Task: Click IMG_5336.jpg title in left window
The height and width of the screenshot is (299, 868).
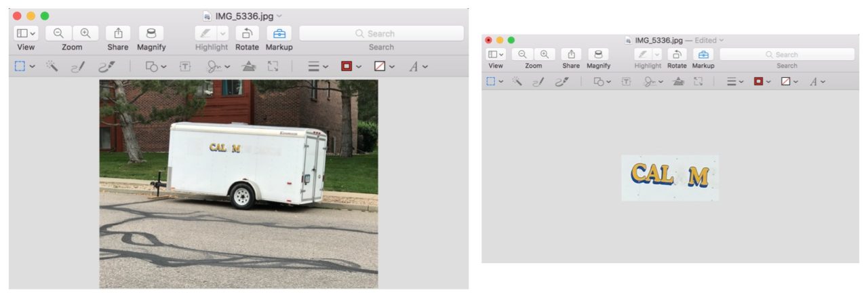Action: point(243,15)
